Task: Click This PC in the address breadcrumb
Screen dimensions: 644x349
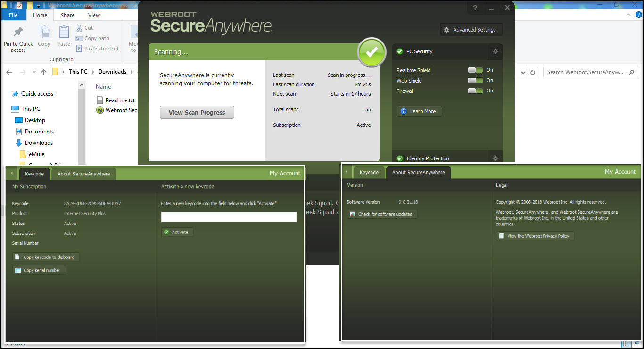Action: (78, 72)
